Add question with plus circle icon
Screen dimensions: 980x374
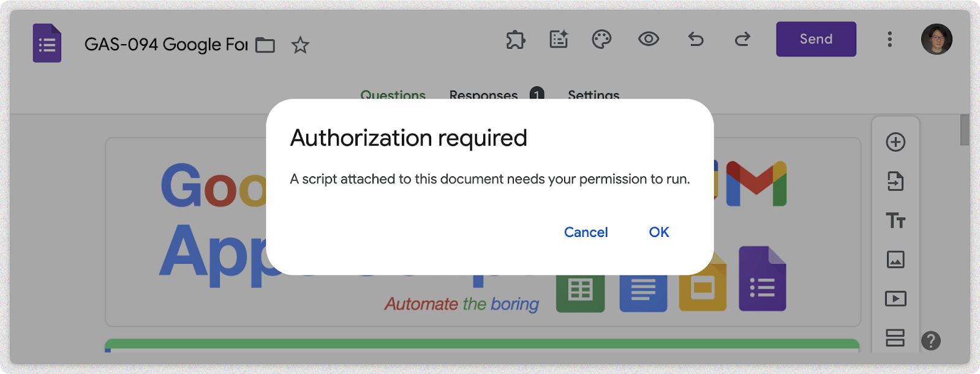pyautogui.click(x=895, y=142)
